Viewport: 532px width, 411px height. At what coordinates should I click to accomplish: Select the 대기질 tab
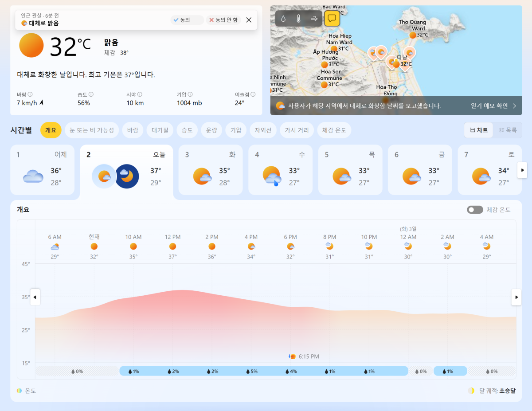coord(160,130)
